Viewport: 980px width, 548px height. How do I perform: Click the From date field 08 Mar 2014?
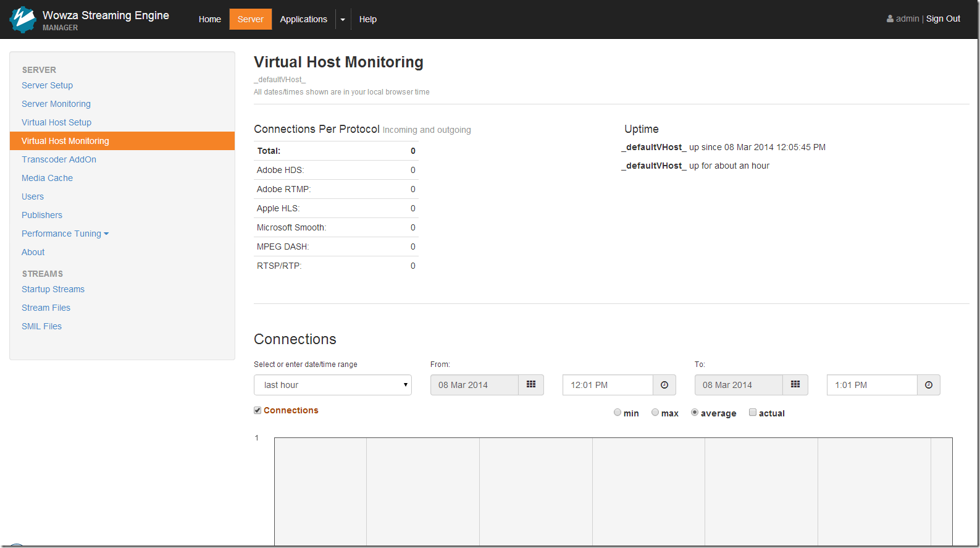[x=474, y=385]
